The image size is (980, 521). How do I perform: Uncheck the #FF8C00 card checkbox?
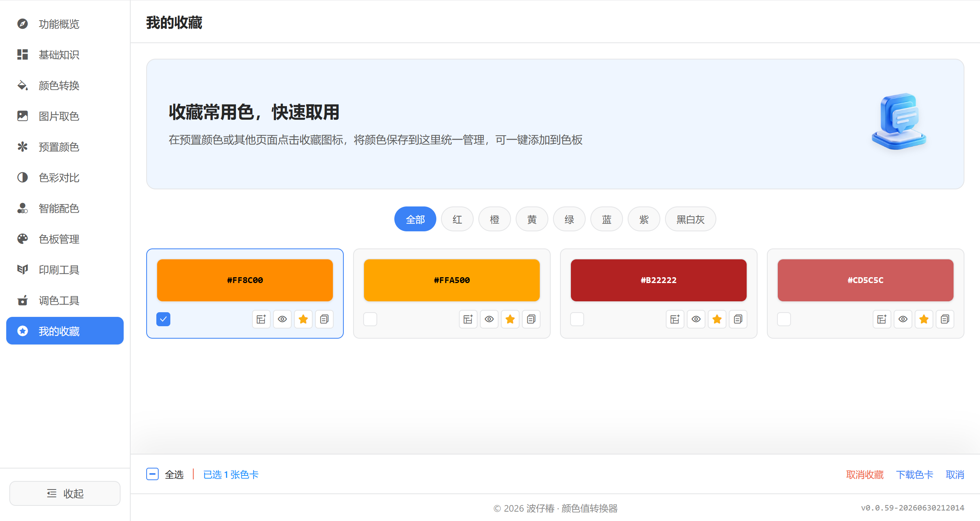click(163, 319)
